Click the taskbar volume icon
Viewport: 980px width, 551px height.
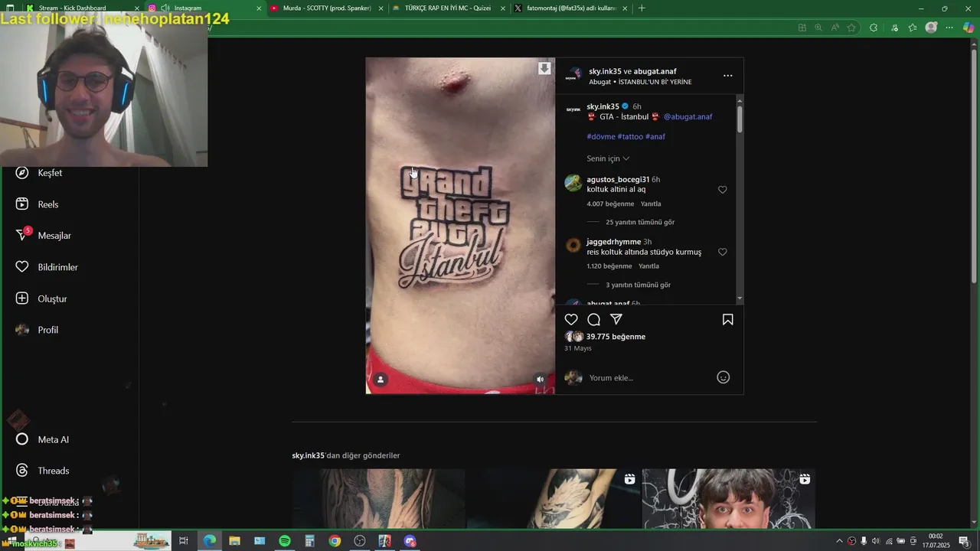point(876,541)
